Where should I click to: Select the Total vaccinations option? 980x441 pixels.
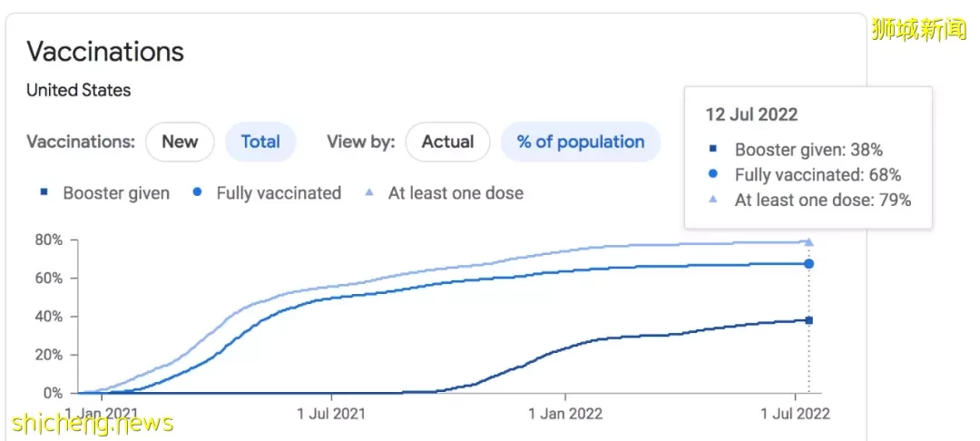tap(260, 142)
